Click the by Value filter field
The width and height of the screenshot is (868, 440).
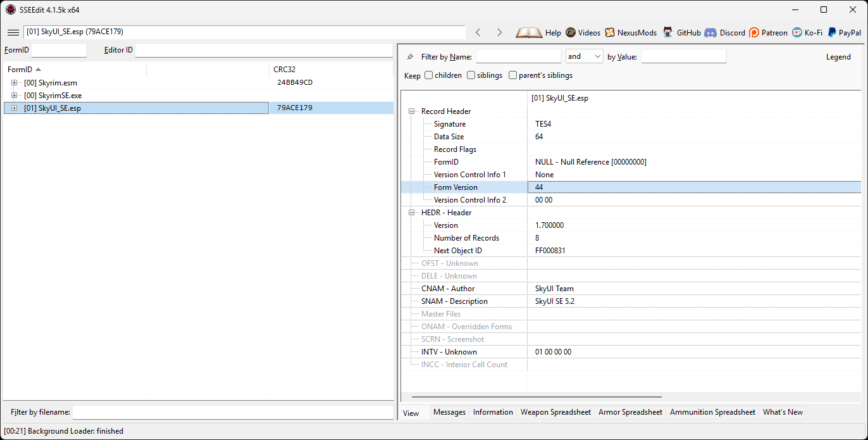pyautogui.click(x=684, y=56)
